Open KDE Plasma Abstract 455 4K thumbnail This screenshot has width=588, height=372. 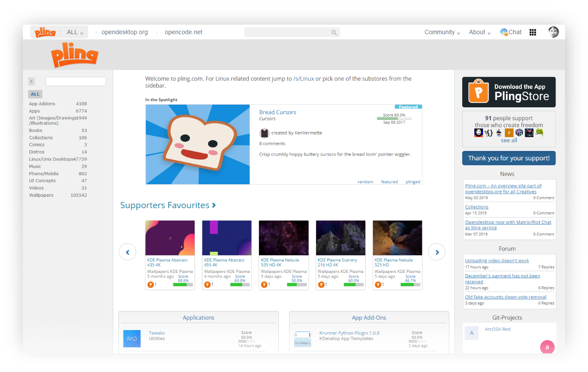[x=227, y=238]
